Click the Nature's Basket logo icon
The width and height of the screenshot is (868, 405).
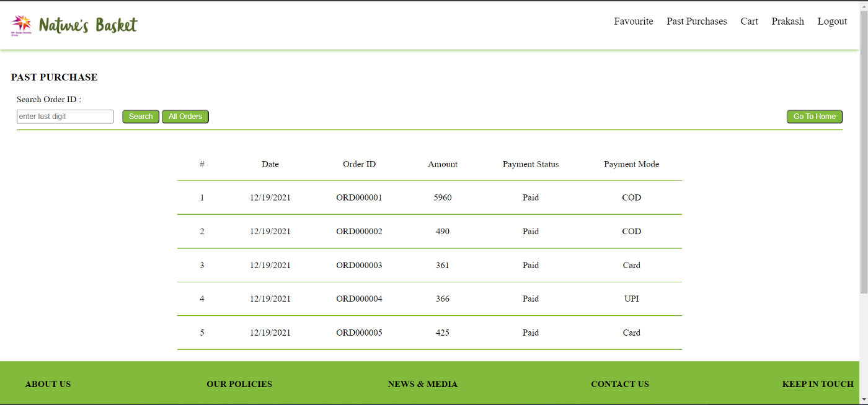point(21,25)
